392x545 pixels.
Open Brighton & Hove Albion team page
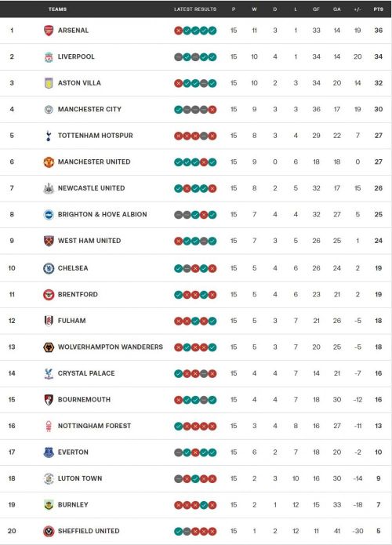tap(103, 214)
